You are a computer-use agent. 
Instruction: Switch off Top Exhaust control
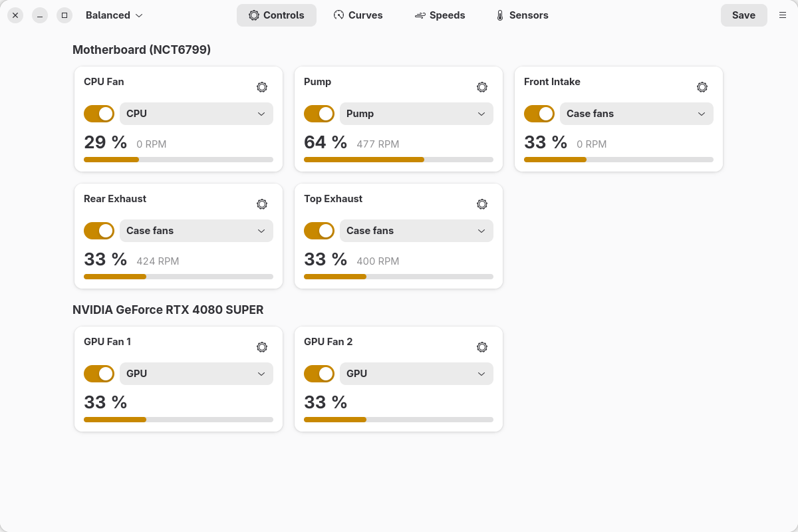tap(319, 231)
